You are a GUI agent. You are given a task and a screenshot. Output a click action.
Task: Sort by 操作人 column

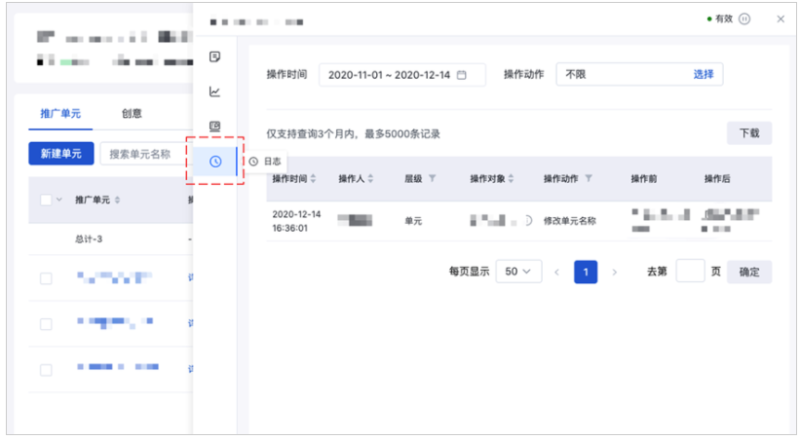coord(370,178)
